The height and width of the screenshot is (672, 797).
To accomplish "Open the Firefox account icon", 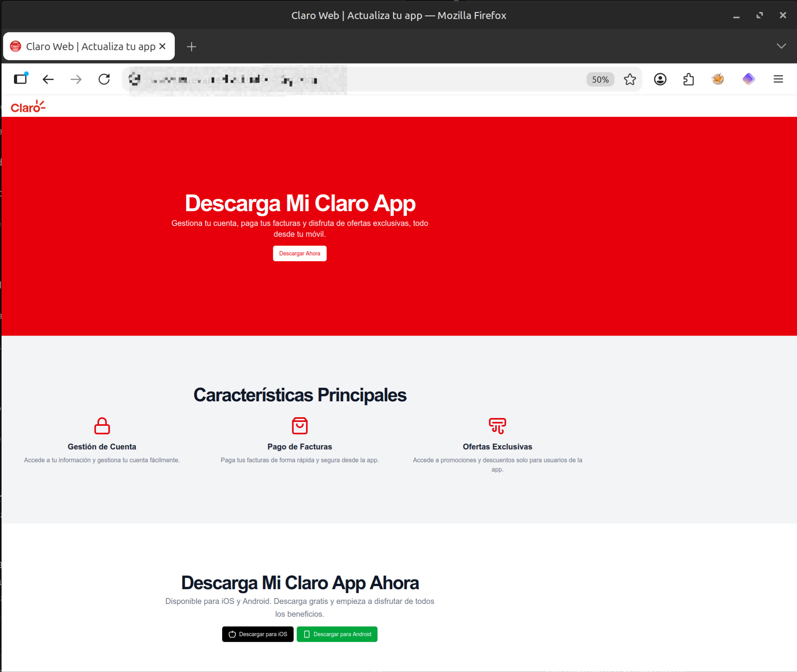I will click(x=660, y=79).
